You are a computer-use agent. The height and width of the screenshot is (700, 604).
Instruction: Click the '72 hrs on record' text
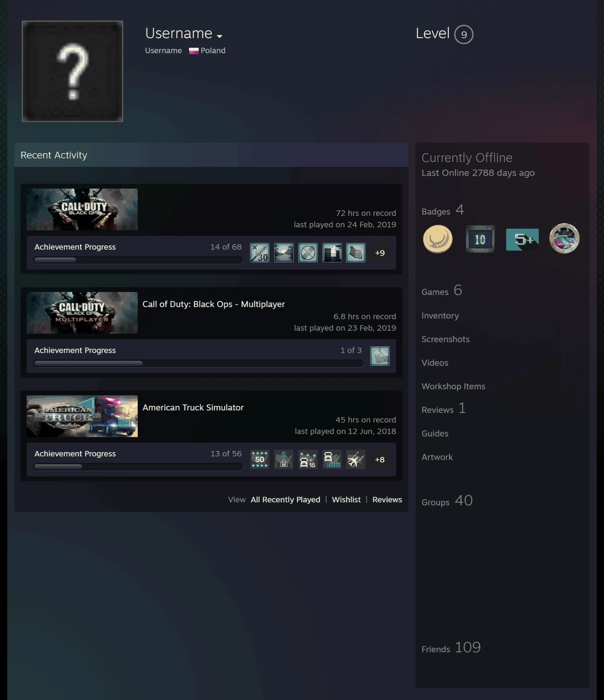pos(366,213)
